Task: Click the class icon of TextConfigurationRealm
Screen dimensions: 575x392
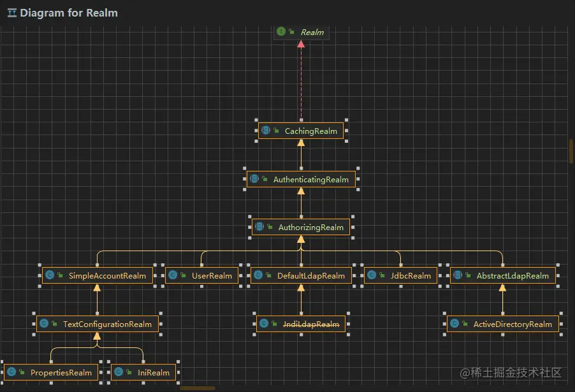Action: pyautogui.click(x=44, y=323)
